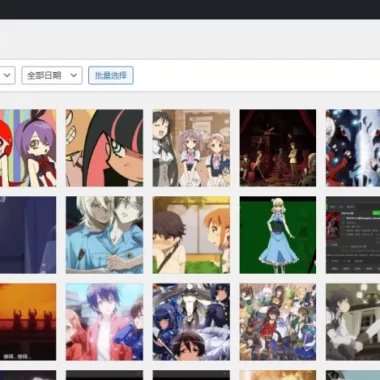
Task: Open large colorful cast group poster thumbnail
Action: 278,322
